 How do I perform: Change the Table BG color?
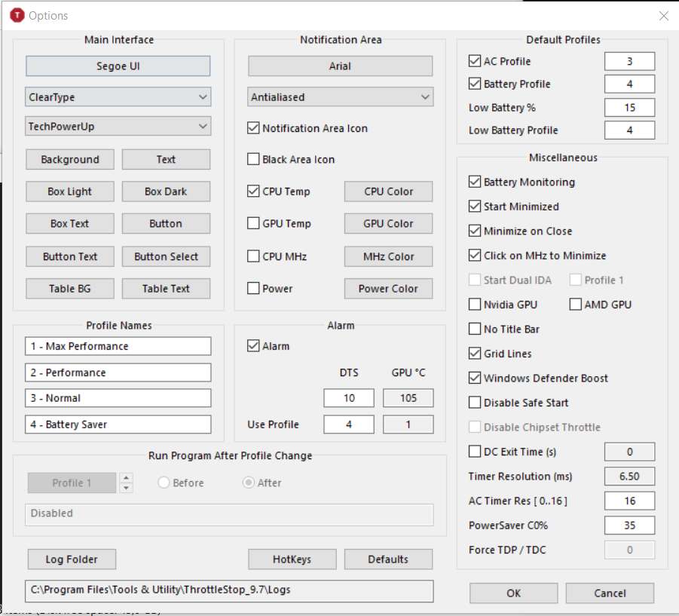[x=70, y=289]
